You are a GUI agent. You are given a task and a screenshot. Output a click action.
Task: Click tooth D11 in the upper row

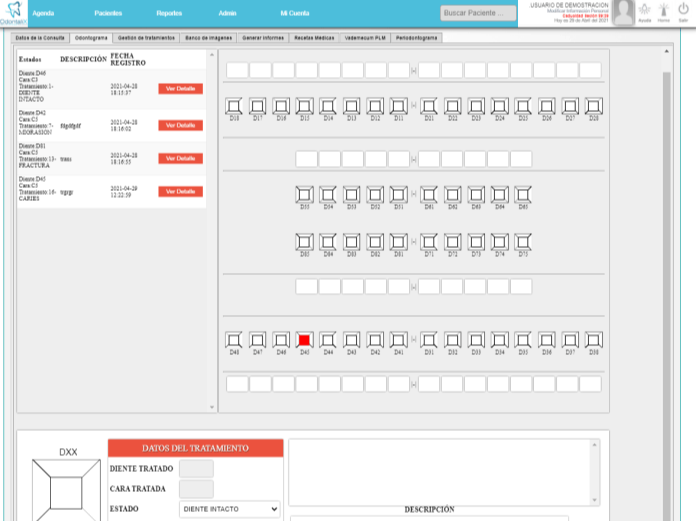coord(399,105)
